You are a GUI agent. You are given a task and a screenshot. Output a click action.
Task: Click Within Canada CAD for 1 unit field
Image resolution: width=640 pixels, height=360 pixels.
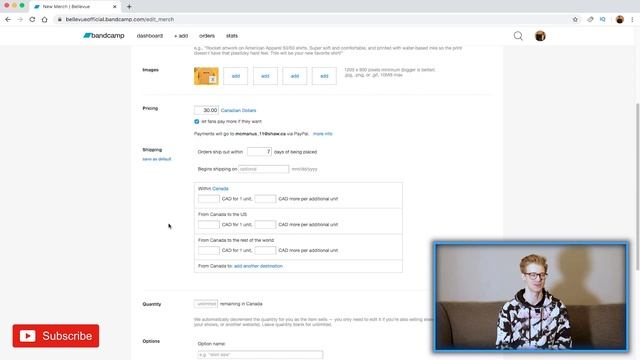tap(209, 199)
